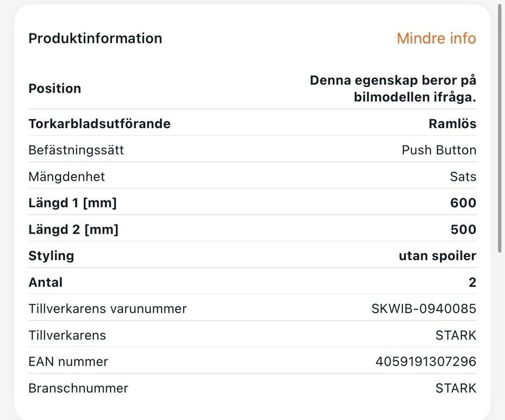Click the utan spoiler value

click(437, 255)
